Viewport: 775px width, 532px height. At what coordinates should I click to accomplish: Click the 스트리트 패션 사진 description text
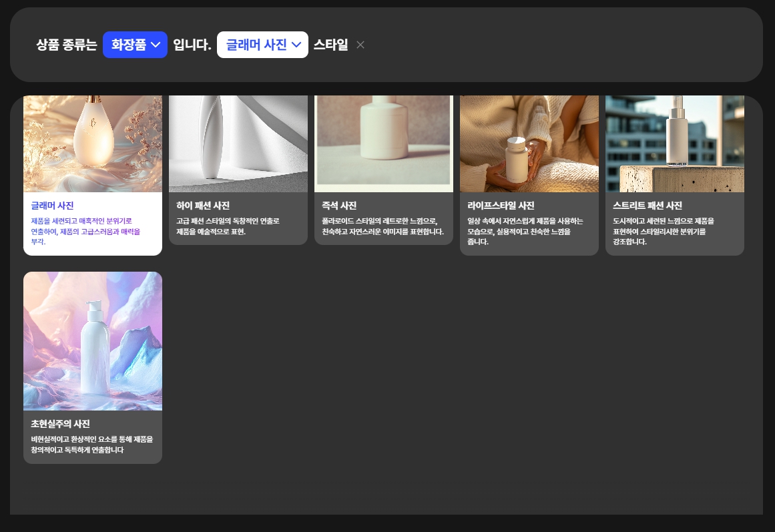[664, 232]
